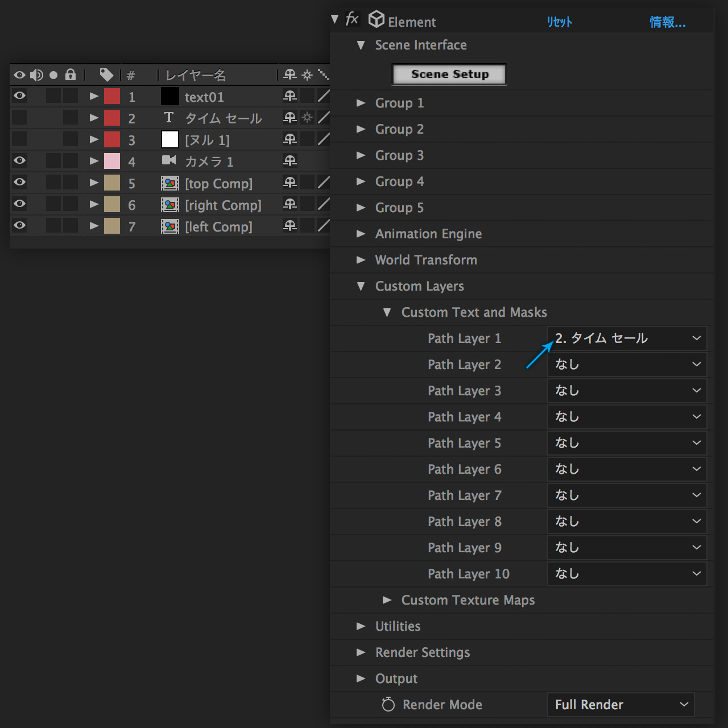Click the lock column header icon
728x728 pixels.
[71, 75]
